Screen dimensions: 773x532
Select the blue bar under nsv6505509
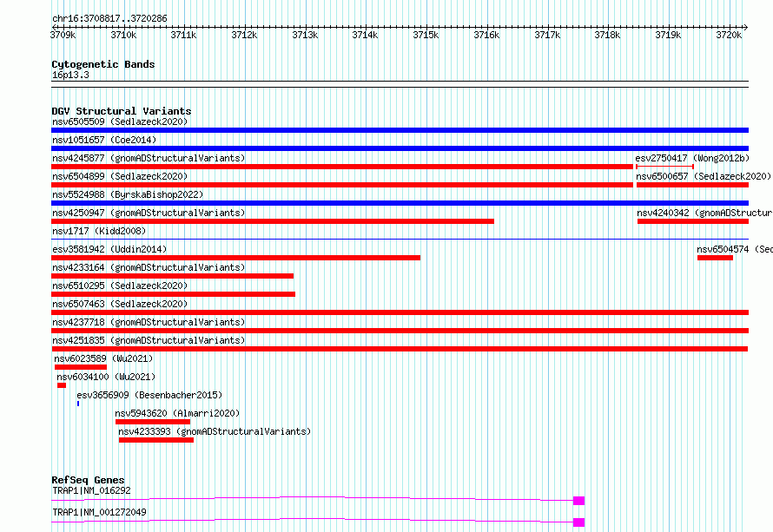pos(400,130)
